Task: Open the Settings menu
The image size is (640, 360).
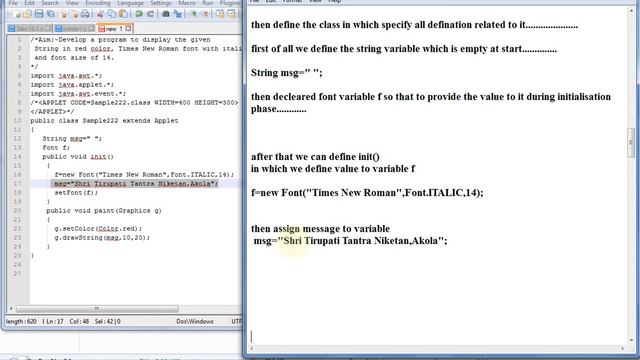Action: pyautogui.click(x=160, y=3)
